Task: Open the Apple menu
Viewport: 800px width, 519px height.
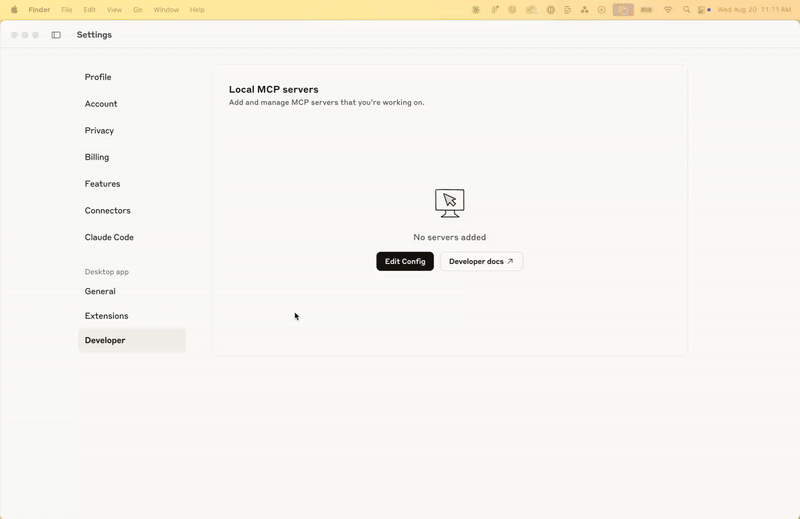Action: coord(14,10)
